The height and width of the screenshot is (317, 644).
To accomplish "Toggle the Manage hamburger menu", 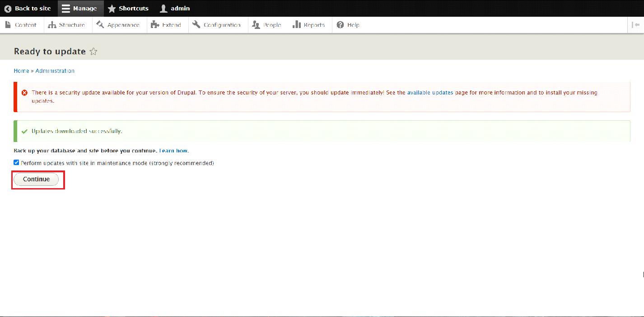I will click(x=66, y=9).
